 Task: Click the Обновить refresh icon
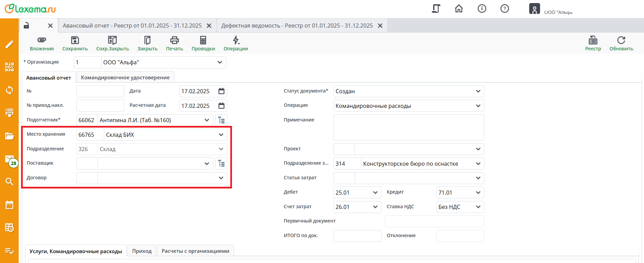621,40
